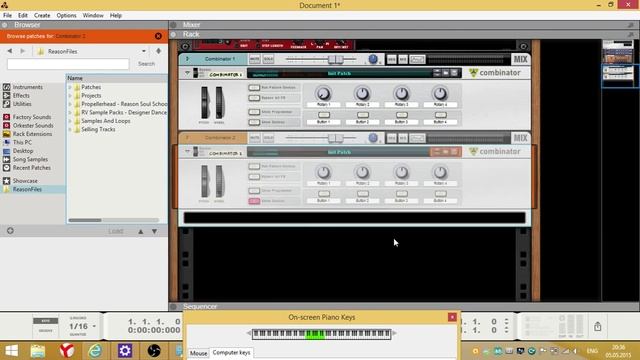Expand the Projects folder
The height and width of the screenshot is (360, 640).
click(x=70, y=96)
